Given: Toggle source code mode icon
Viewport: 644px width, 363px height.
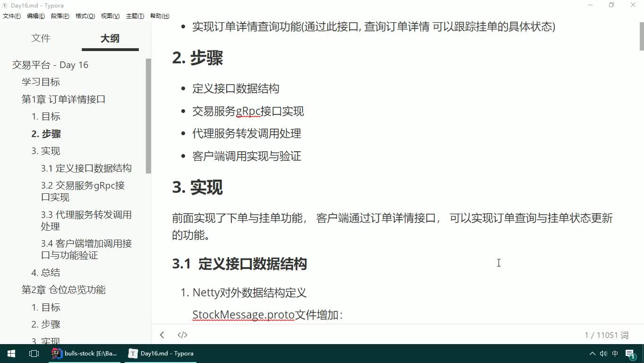Looking at the screenshot, I should click(x=182, y=335).
